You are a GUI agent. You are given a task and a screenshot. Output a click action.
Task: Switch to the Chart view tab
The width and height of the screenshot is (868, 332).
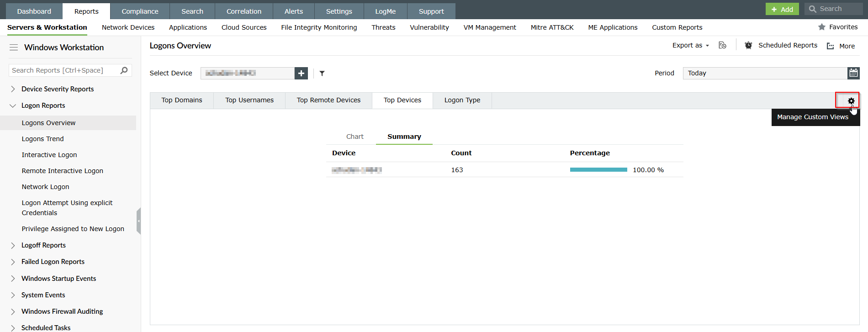point(355,137)
